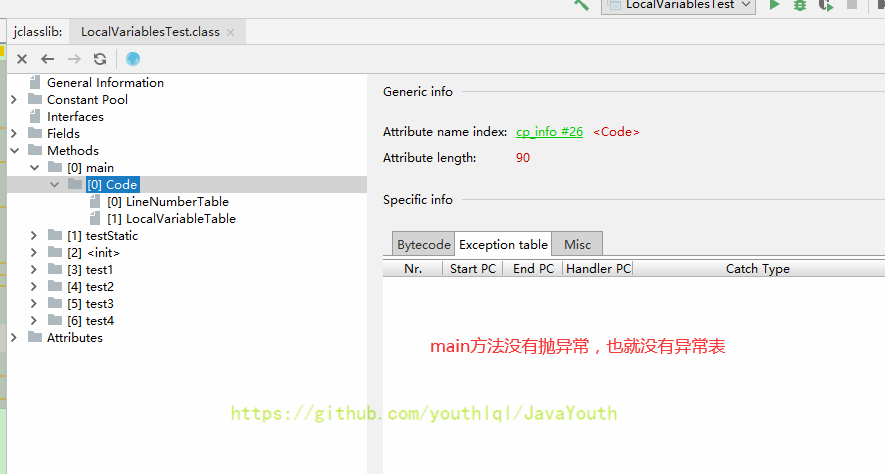Click the Constant Pool folder icon
Viewport: 885px width, 474px height.
click(35, 99)
